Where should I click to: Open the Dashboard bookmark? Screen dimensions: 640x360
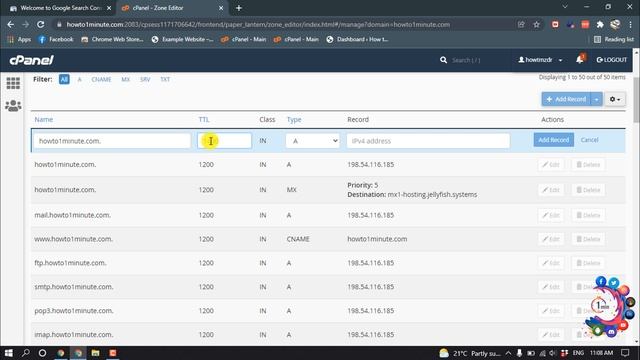[357, 39]
